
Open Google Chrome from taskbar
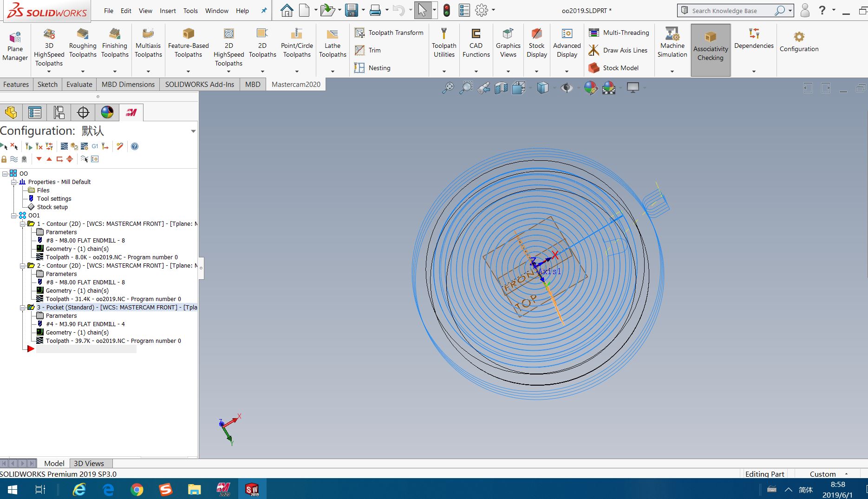pos(137,489)
